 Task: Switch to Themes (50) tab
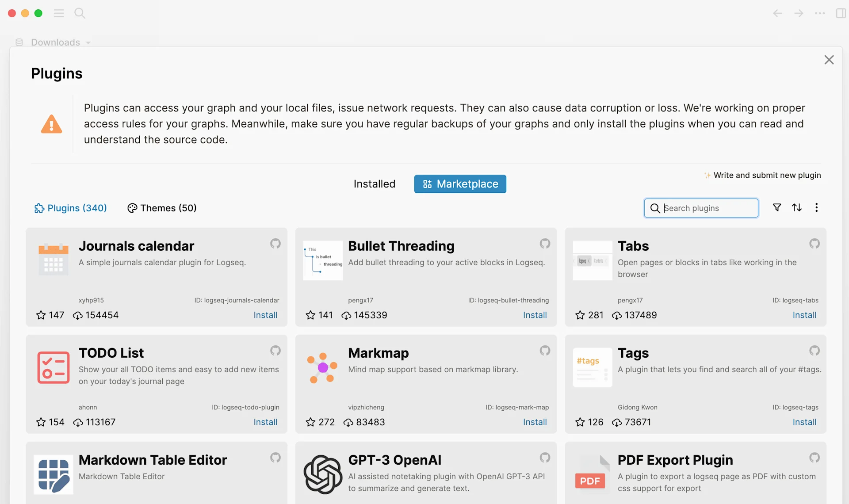point(162,208)
